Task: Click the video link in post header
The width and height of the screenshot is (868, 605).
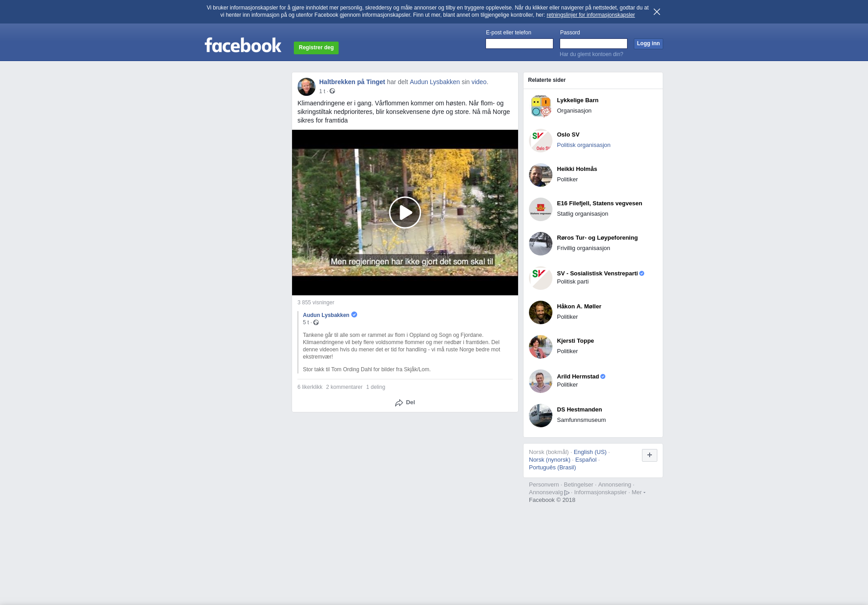Action: 479,82
